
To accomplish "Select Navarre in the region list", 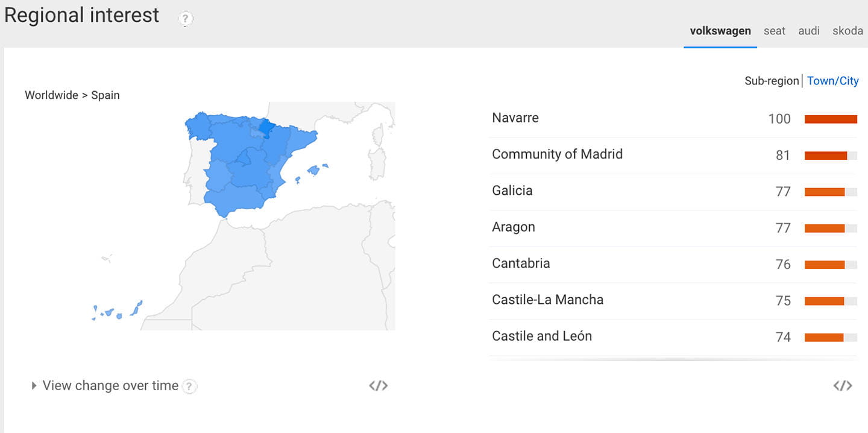I will click(x=674, y=119).
